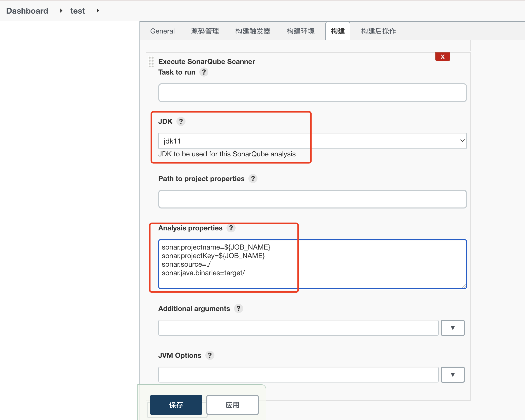Open breadcrumb arrow after test
This screenshot has height=420, width=525.
tap(98, 11)
